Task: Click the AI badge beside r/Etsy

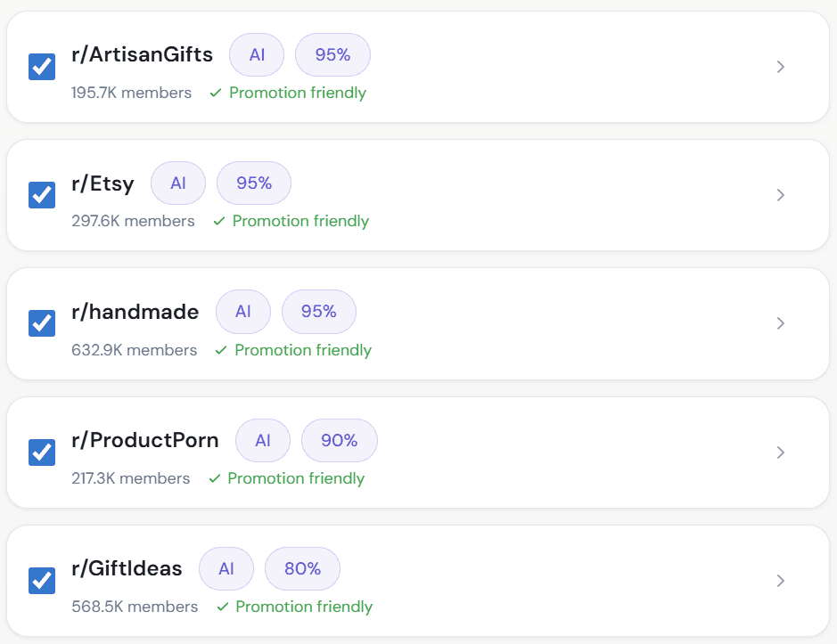Action: coord(178,183)
